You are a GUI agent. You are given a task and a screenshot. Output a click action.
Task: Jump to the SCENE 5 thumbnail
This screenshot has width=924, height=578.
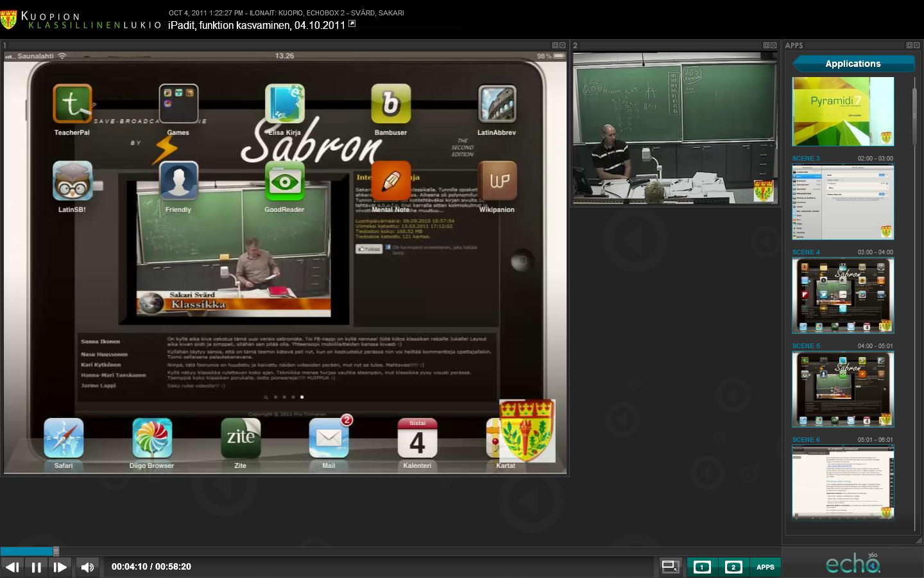click(843, 389)
